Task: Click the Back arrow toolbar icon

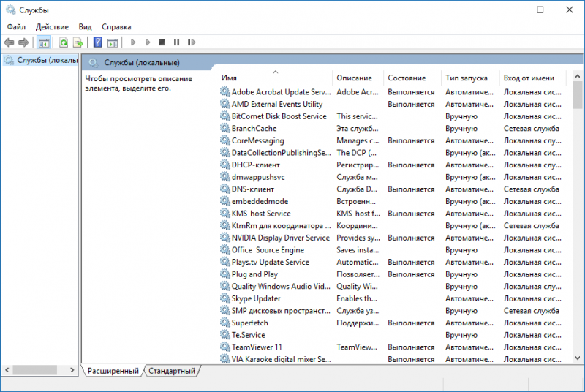Action: pyautogui.click(x=9, y=42)
